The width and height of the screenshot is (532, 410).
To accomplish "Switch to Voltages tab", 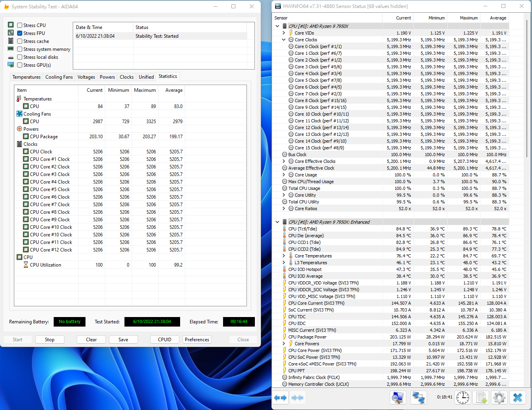I will pos(86,77).
